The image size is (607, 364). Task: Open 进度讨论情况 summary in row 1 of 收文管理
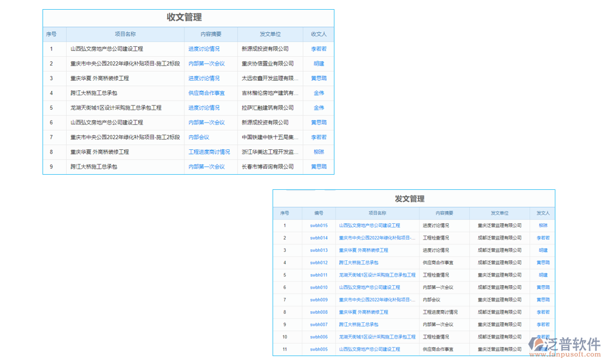203,49
